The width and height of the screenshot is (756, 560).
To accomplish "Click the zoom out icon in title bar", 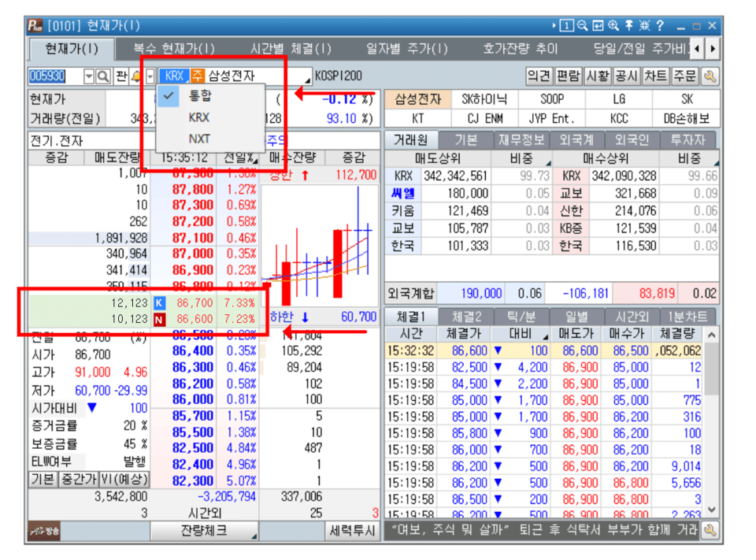I will coord(583,26).
